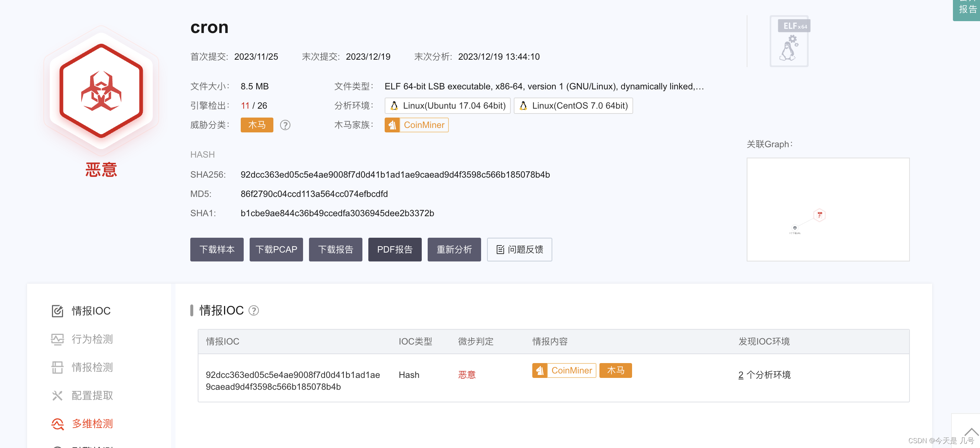Click the engine detection count 11 / 26
Viewport: 980px width, 448px height.
pos(254,106)
